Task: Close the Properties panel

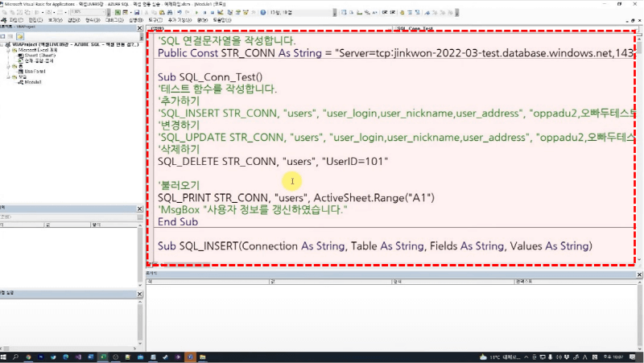Action: click(x=139, y=208)
